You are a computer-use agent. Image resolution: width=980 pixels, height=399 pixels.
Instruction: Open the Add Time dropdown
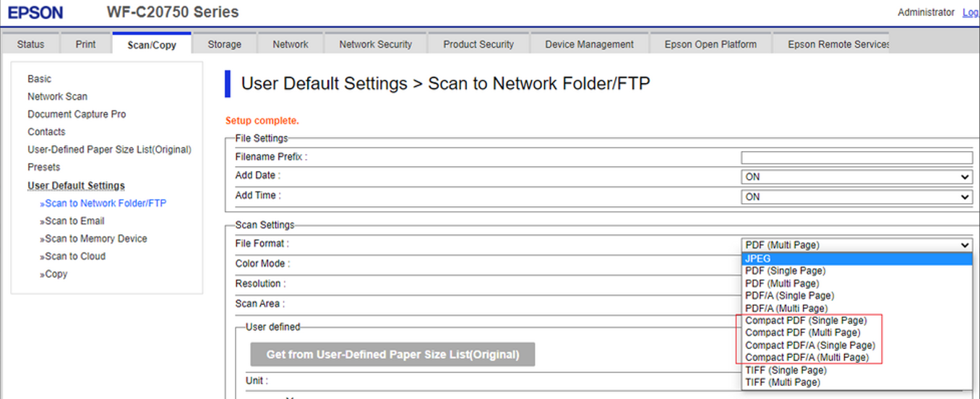point(856,197)
